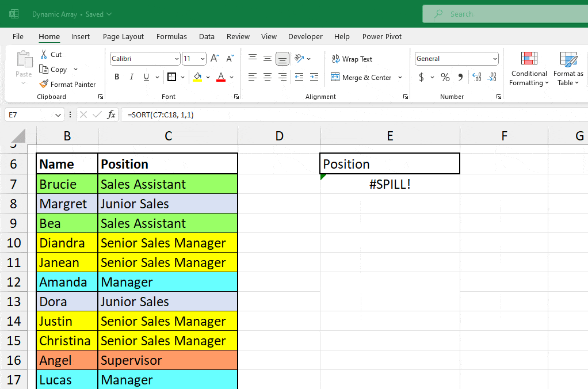Open the Merge & Center dropdown arrow
This screenshot has height=389, width=588.
click(400, 77)
